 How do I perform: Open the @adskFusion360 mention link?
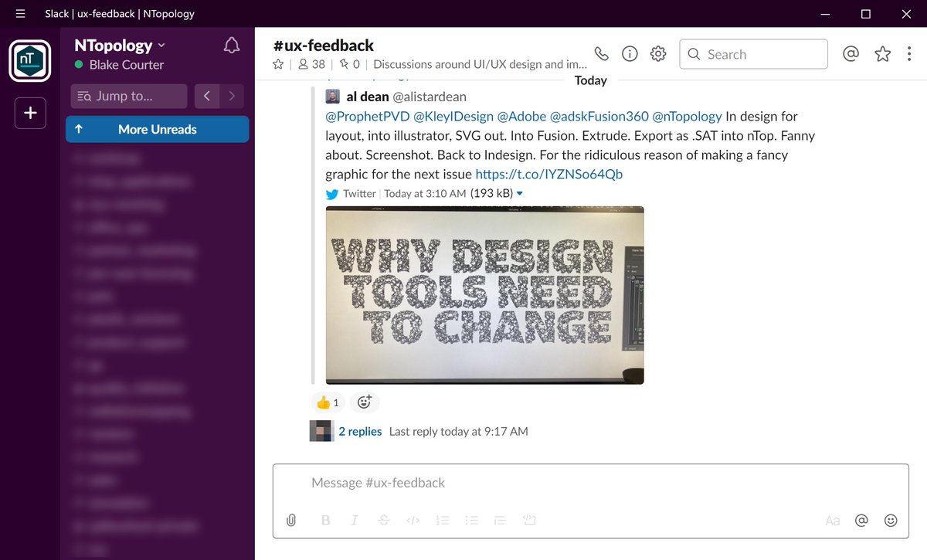[x=599, y=117]
